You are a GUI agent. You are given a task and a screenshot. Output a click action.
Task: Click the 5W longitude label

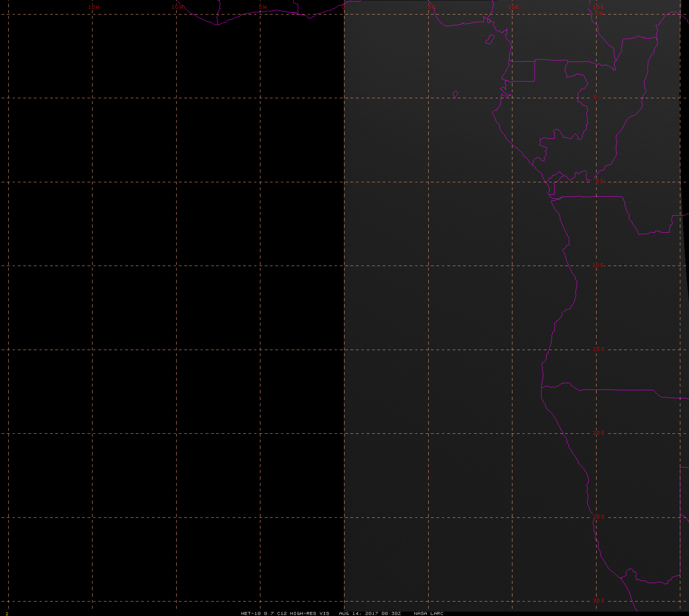point(263,7)
